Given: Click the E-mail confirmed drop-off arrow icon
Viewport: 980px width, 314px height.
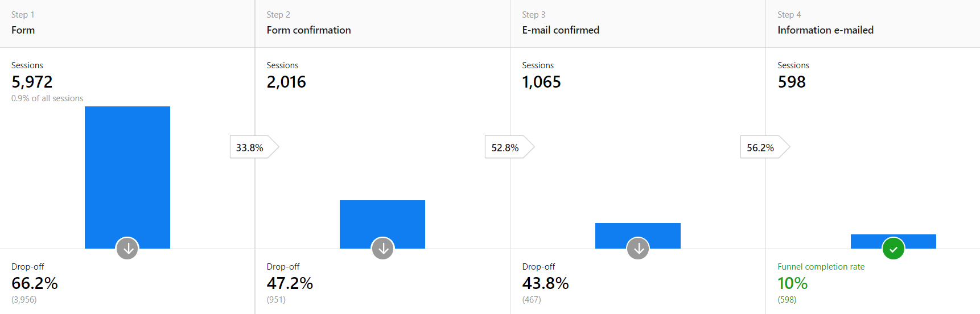Looking at the screenshot, I should [638, 249].
